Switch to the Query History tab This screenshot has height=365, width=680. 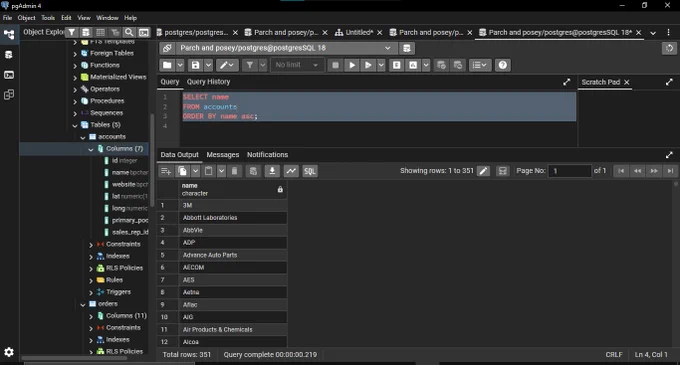(209, 82)
